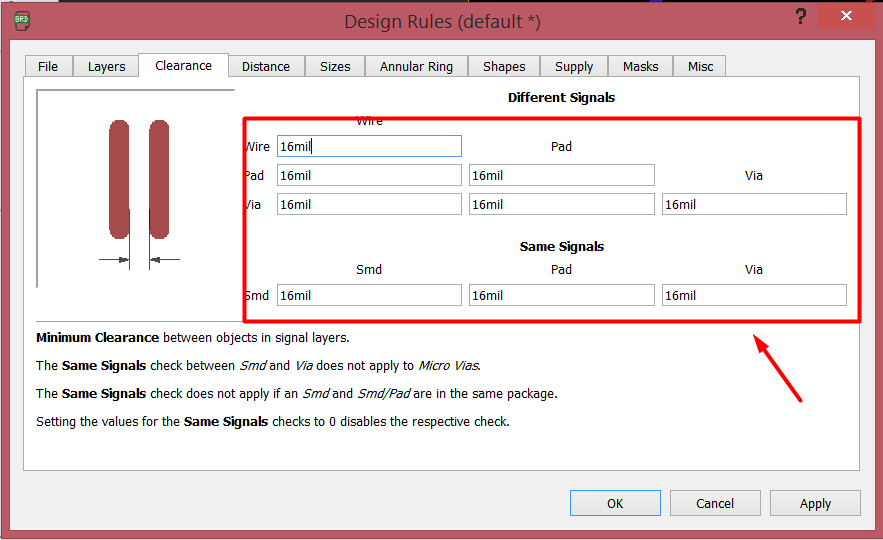
Task: Select the Misc tab
Action: 701,67
